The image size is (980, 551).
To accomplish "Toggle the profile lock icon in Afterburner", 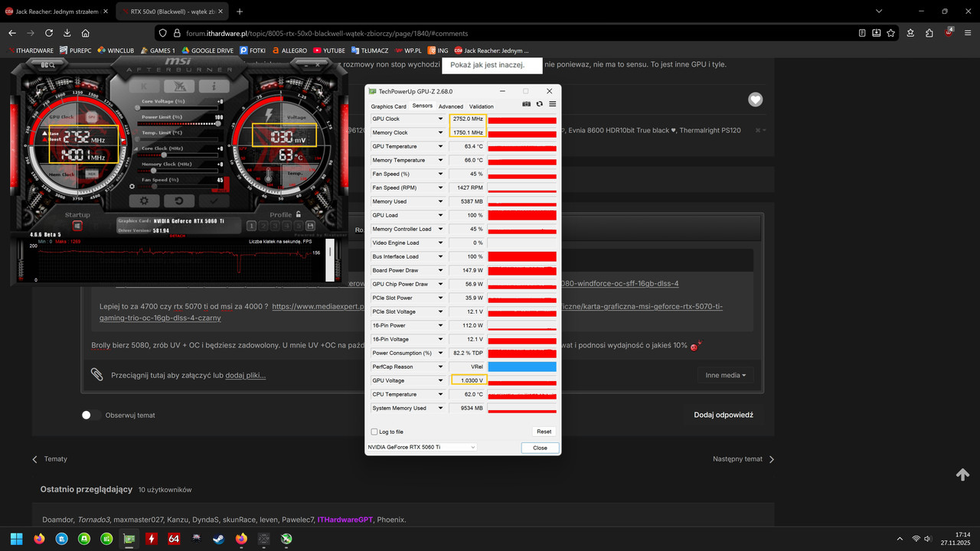I will click(x=299, y=214).
